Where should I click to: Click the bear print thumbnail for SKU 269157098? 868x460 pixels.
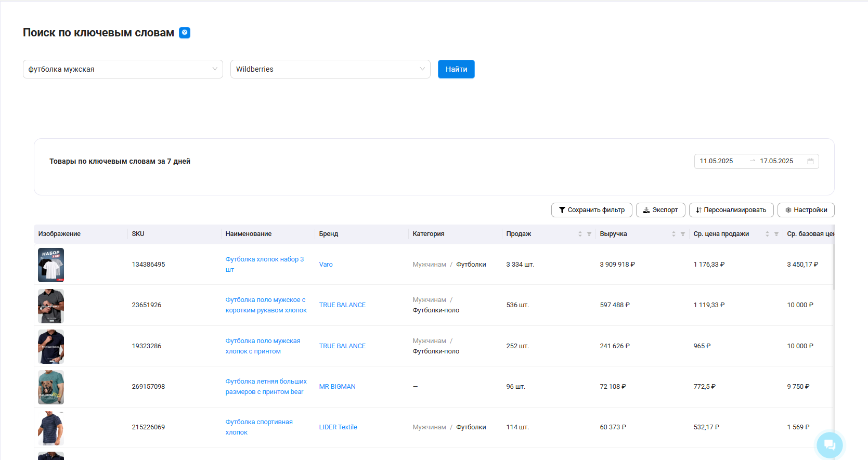coord(51,387)
